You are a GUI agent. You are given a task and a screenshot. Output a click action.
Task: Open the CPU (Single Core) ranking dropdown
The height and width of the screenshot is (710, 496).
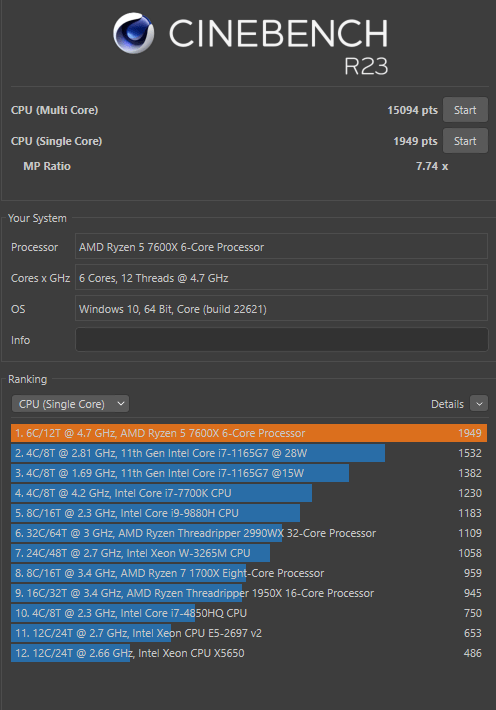70,404
